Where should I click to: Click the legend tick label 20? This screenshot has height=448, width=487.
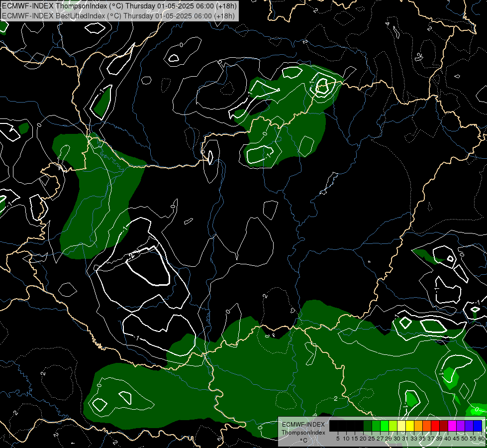(363, 439)
